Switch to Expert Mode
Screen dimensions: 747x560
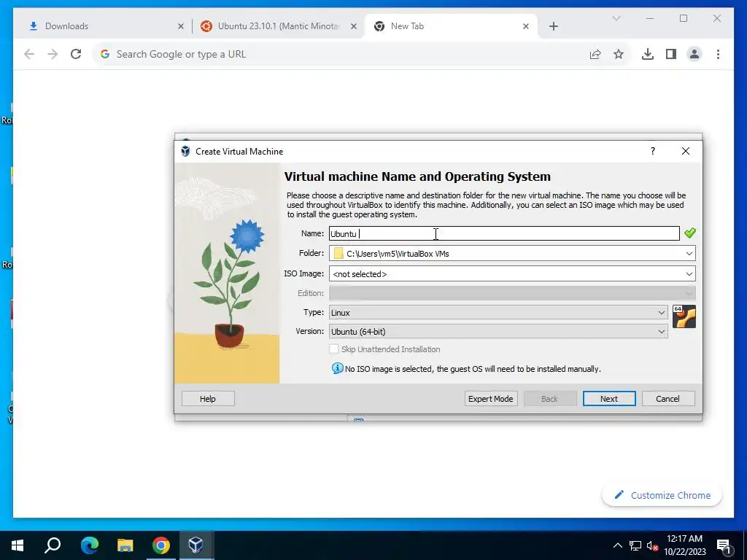click(x=491, y=399)
